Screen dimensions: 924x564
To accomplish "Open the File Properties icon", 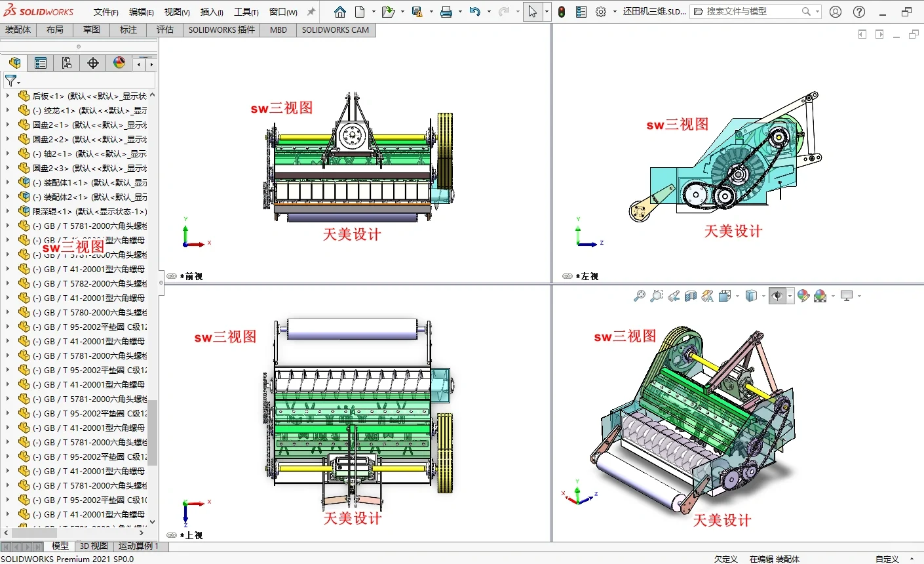I will [x=581, y=12].
